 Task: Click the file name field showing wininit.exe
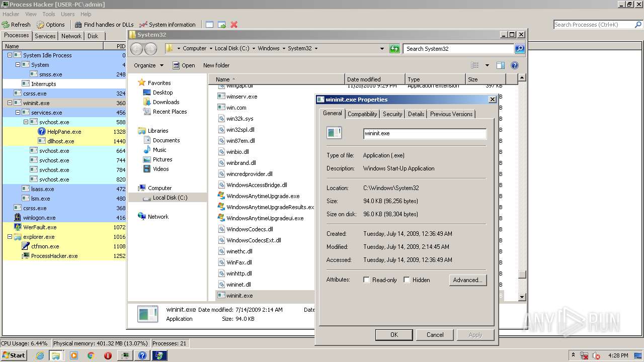tap(425, 134)
